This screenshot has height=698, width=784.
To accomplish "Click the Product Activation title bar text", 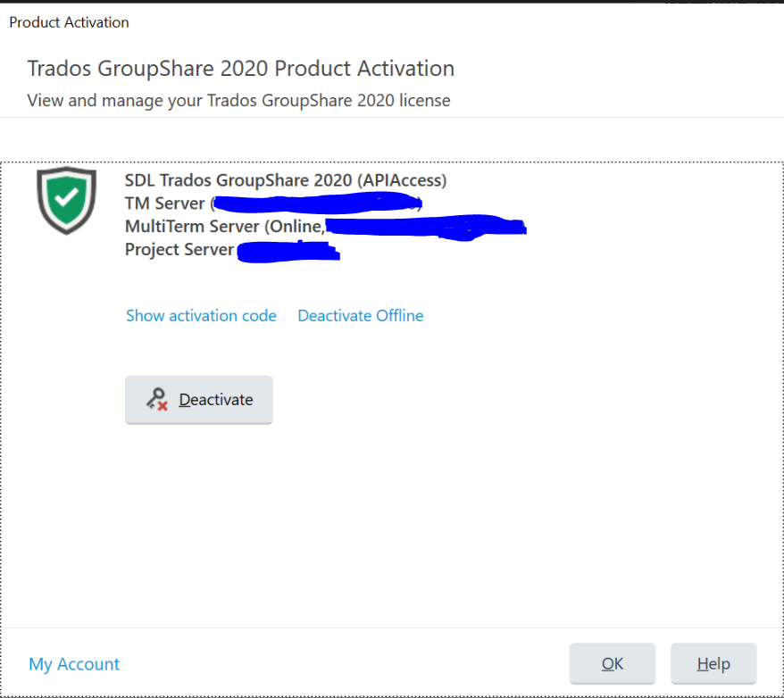I will [x=69, y=21].
